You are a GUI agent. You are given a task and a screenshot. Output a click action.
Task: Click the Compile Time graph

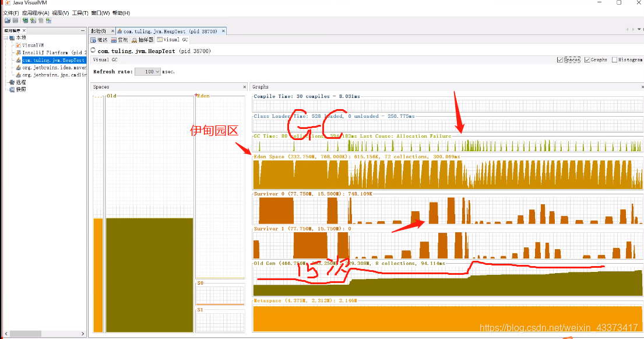tap(448, 106)
